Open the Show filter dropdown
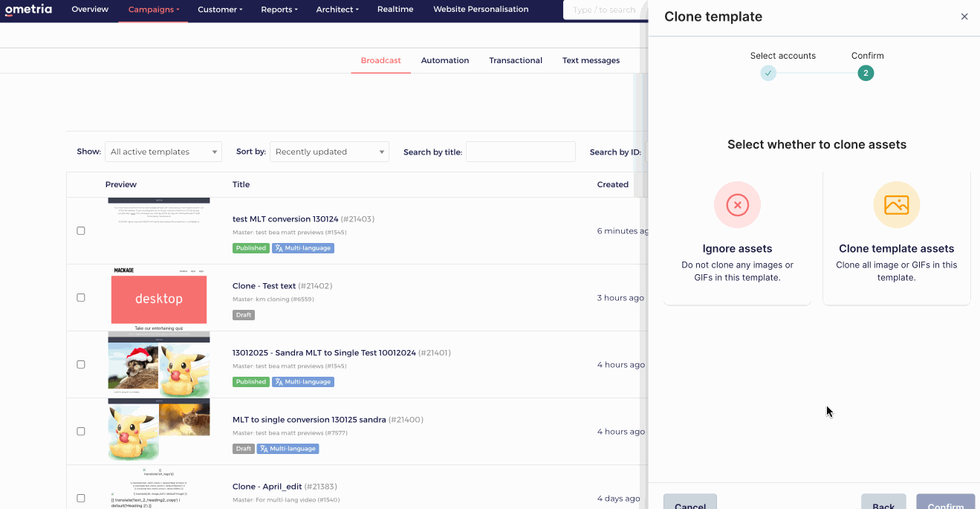 163,152
